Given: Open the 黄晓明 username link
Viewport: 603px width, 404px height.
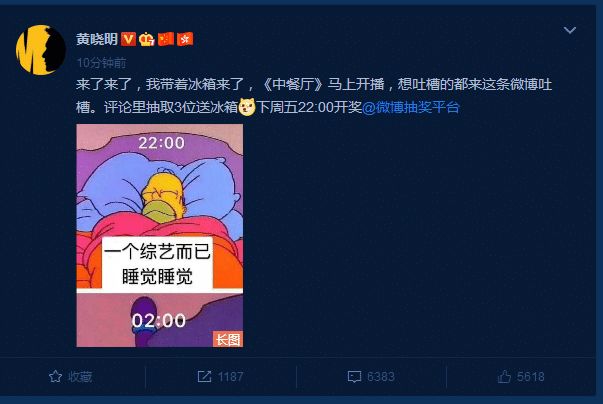Looking at the screenshot, I should pos(97,39).
